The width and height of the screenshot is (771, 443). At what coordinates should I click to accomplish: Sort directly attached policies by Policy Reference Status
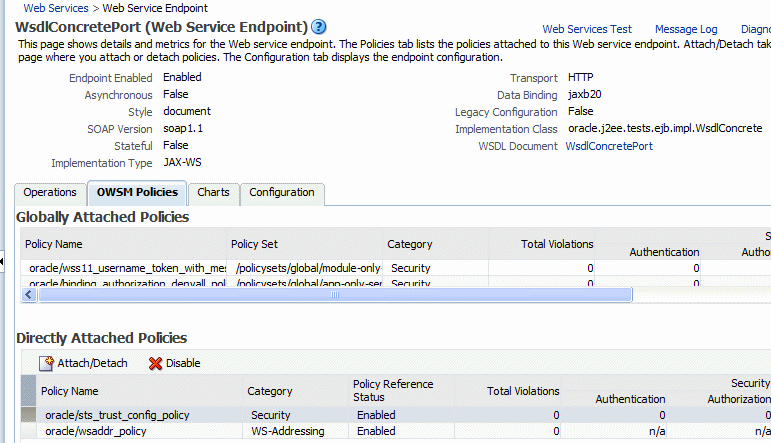(393, 391)
